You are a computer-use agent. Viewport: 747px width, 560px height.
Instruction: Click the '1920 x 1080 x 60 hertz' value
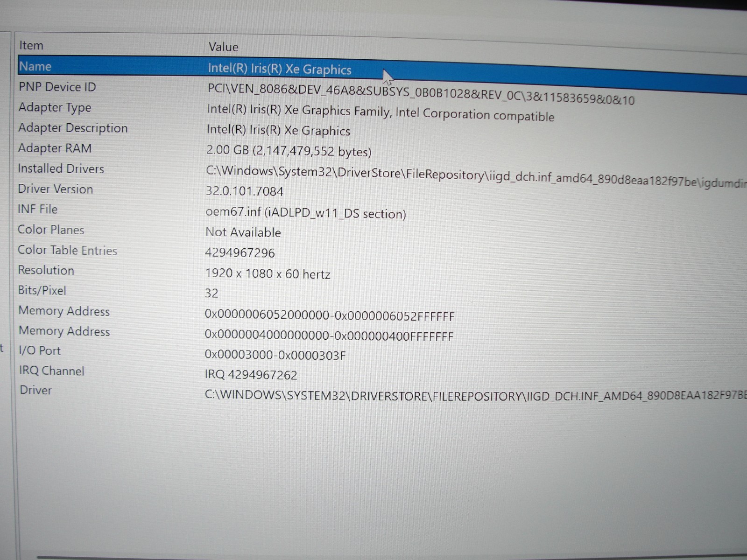[268, 273]
